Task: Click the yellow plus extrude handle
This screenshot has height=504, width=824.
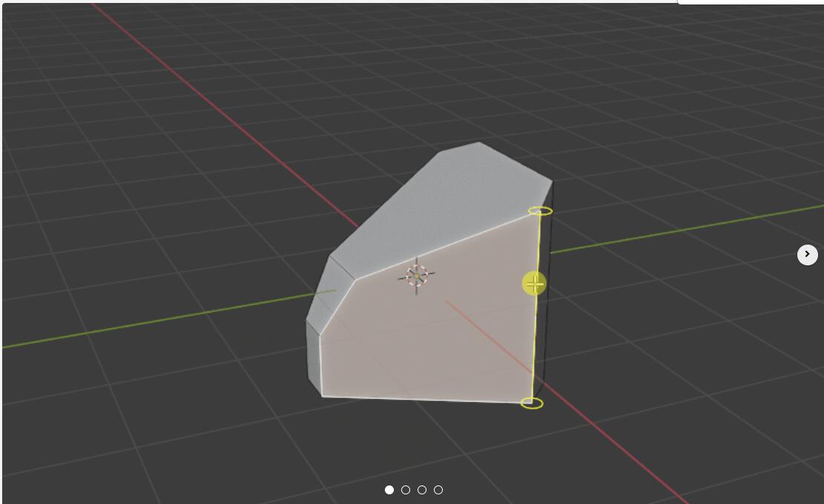Action: tap(535, 284)
